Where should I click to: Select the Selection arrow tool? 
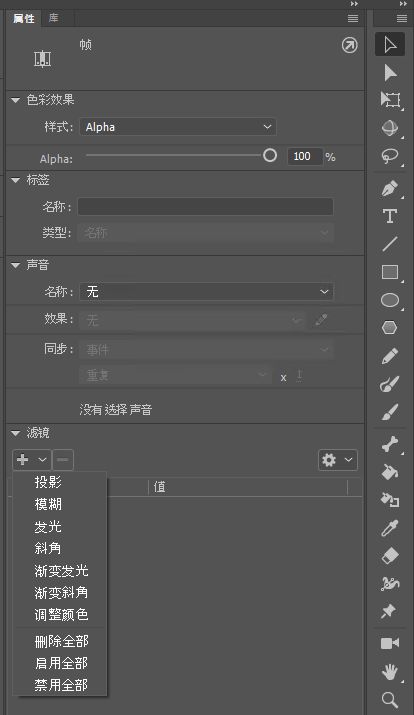390,45
